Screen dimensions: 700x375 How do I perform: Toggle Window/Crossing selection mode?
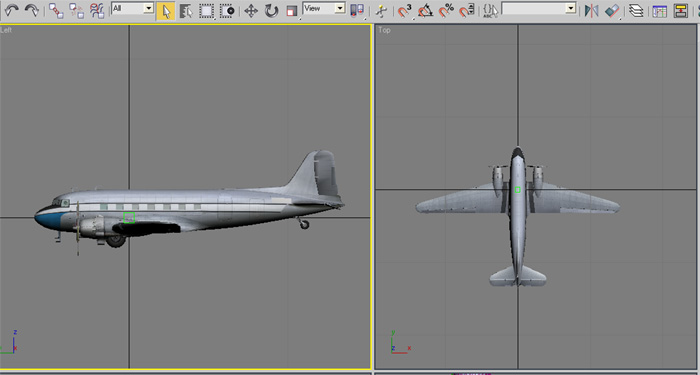point(227,11)
